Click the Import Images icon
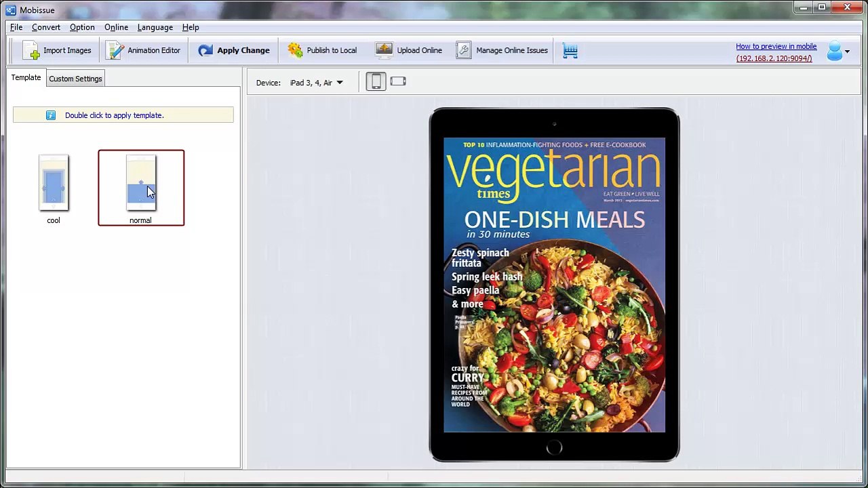 31,51
